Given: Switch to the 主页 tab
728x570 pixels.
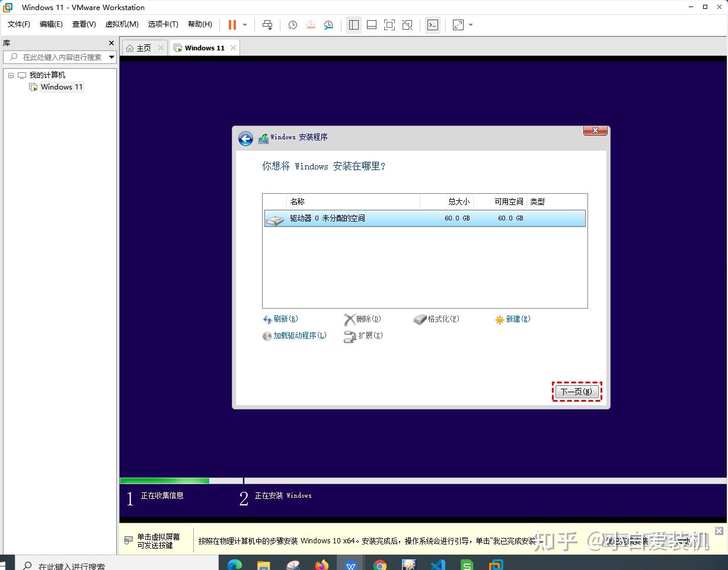Looking at the screenshot, I should point(142,47).
